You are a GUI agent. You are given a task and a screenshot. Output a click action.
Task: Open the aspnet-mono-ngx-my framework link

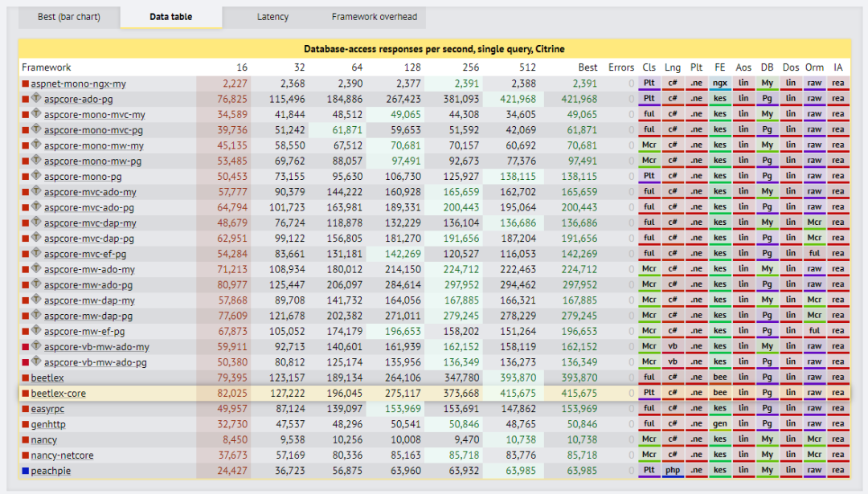(78, 84)
